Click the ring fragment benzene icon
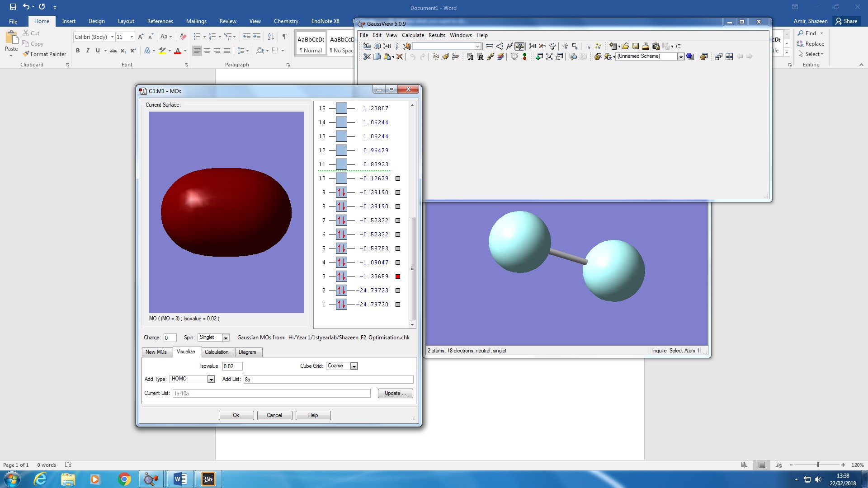868x488 pixels. 377,46
